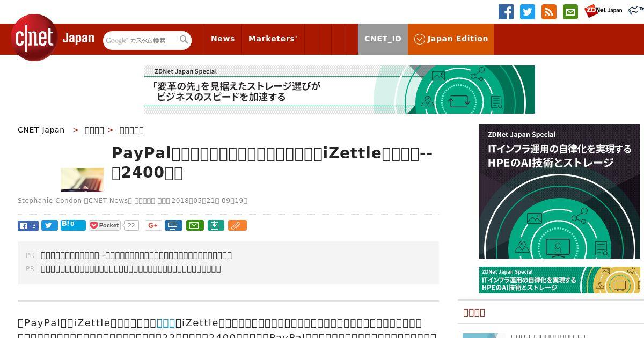Bookmark on Hatena B! button
The width and height of the screenshot is (644, 338).
73,225
